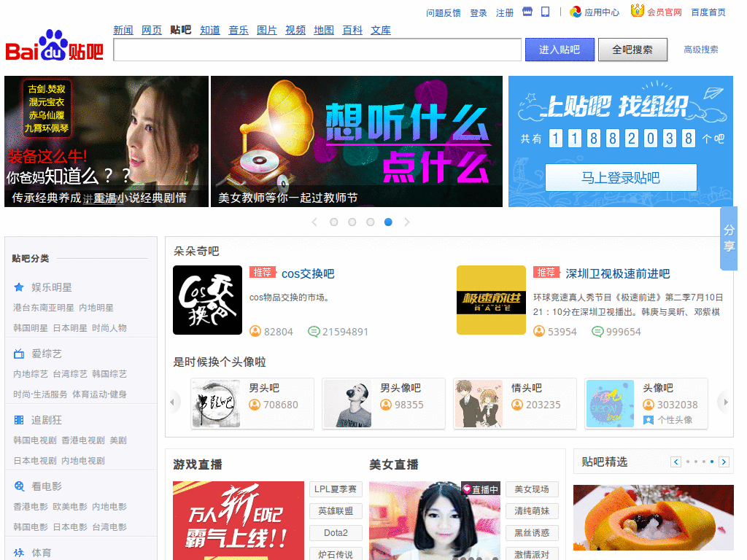Open 百度首页 link
Image resolution: width=747 pixels, height=560 pixels.
708,12
